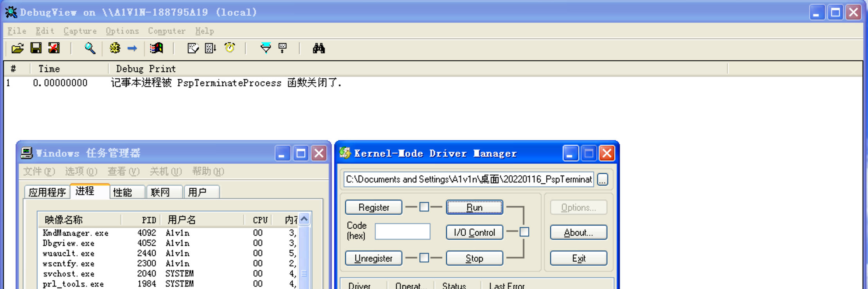
Task: Click the About... button
Action: pos(579,232)
